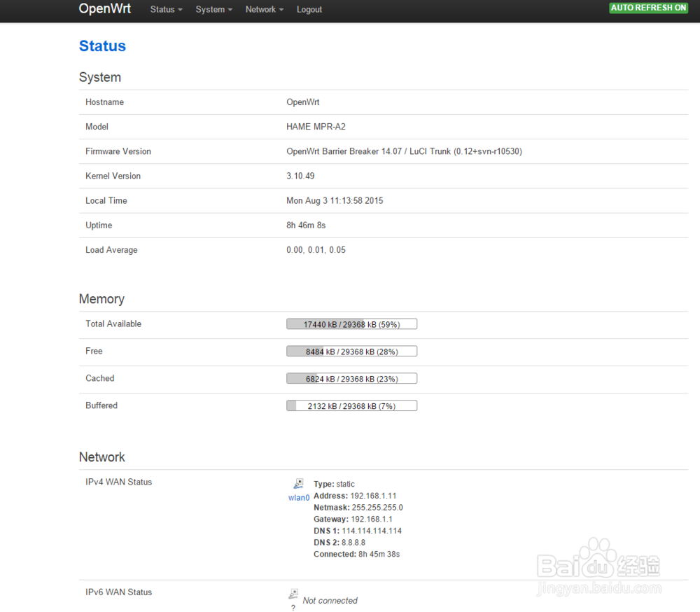700x612 pixels.
Task: Click the wlan0 network interface icon
Action: click(x=298, y=483)
